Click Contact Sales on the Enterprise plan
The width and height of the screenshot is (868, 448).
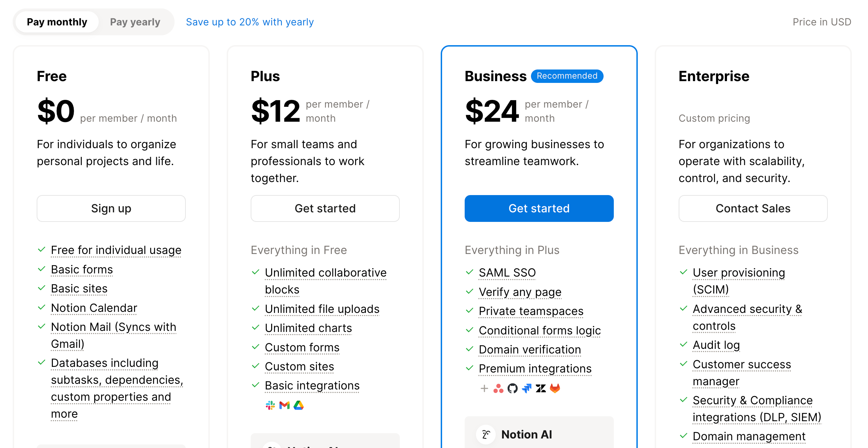pos(753,208)
